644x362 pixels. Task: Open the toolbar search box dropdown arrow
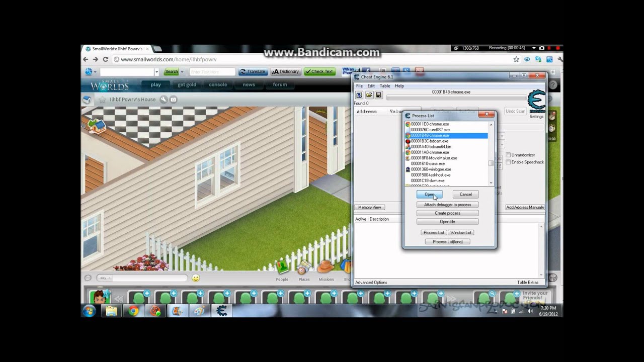[x=156, y=72]
